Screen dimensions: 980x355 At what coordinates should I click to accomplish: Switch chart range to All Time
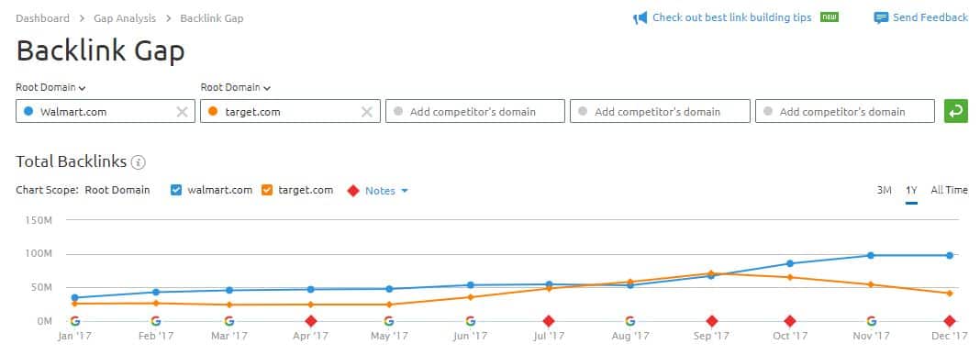coord(949,190)
